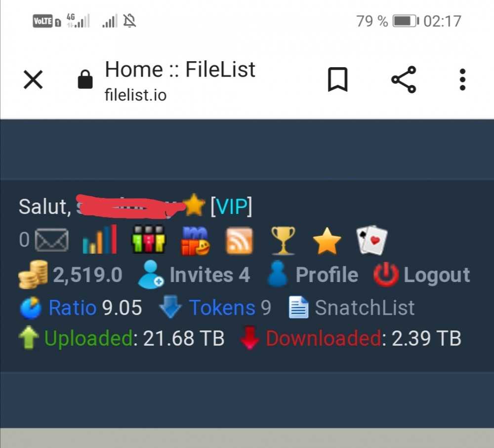This screenshot has height=448, width=494.
Task: Tap the padlock site security icon
Action: [85, 80]
